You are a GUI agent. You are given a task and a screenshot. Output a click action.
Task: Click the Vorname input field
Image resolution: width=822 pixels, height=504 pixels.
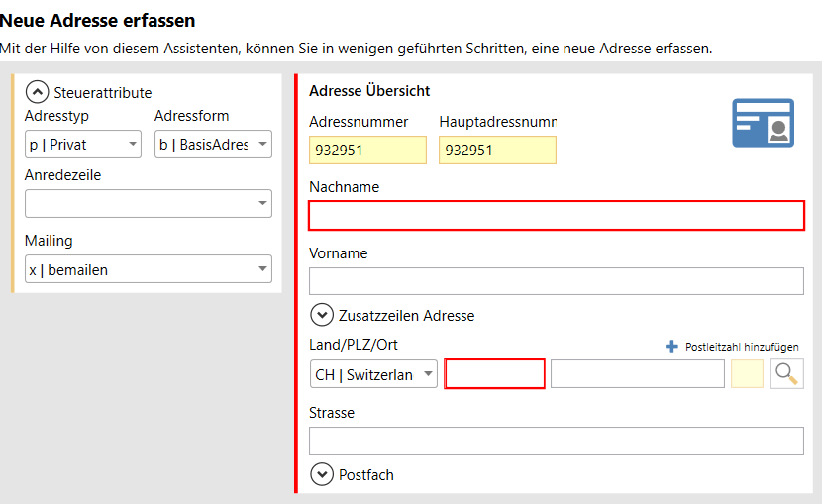coord(556,281)
